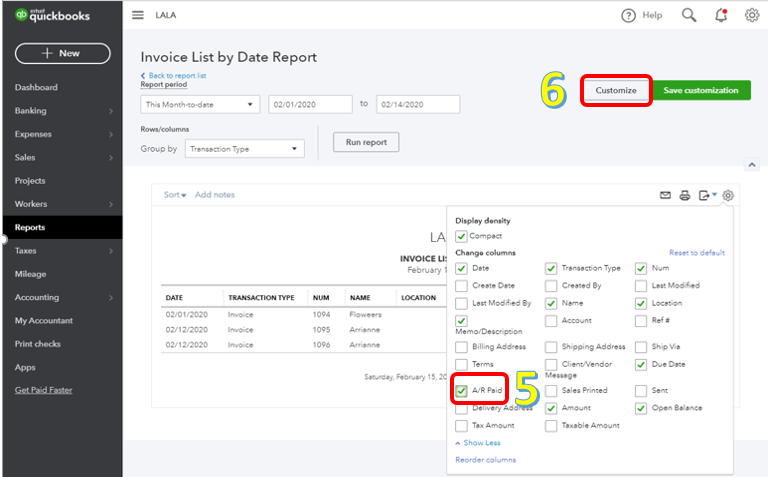Image resolution: width=768 pixels, height=477 pixels.
Task: Click Save customization
Action: tap(701, 91)
